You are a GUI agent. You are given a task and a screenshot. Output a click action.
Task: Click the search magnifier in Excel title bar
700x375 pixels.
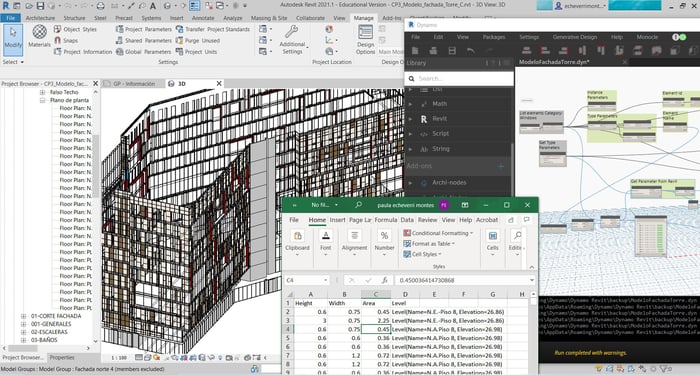click(x=358, y=205)
